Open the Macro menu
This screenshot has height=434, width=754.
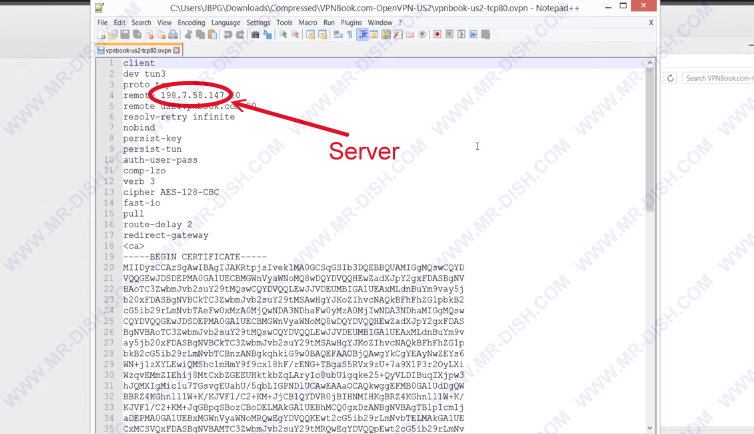pos(308,23)
